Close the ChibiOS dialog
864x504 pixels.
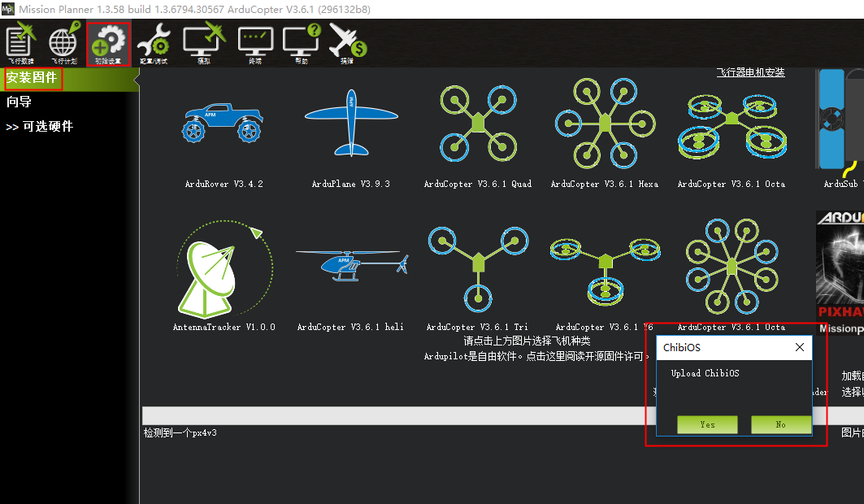[800, 347]
